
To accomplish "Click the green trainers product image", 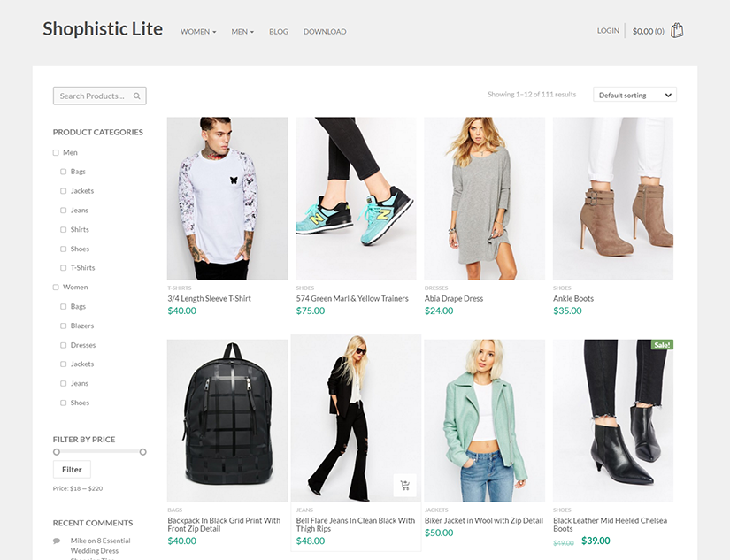I will [357, 198].
